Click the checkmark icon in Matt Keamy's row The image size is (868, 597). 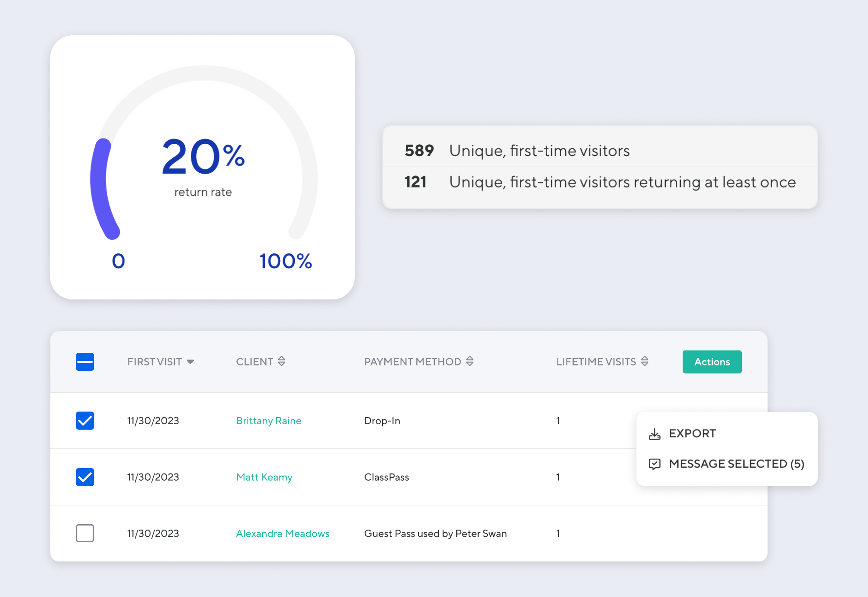pyautogui.click(x=85, y=477)
